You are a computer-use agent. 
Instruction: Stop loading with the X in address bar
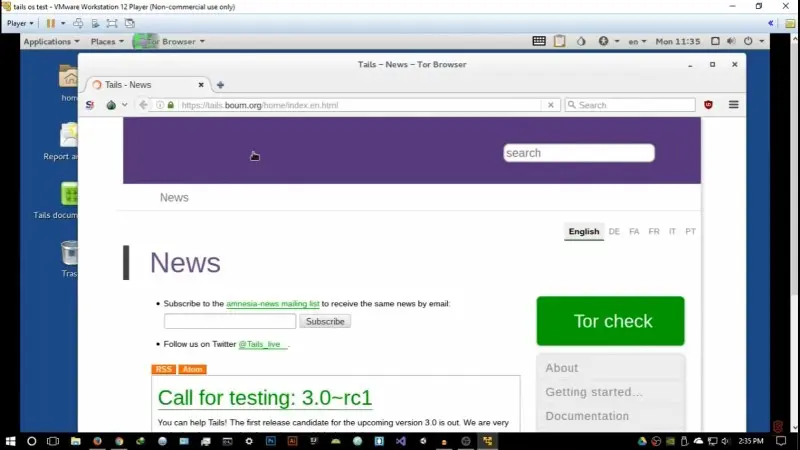[551, 105]
